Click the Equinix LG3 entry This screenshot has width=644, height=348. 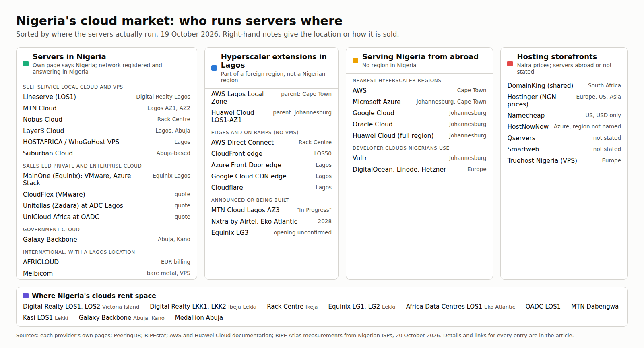pyautogui.click(x=271, y=232)
